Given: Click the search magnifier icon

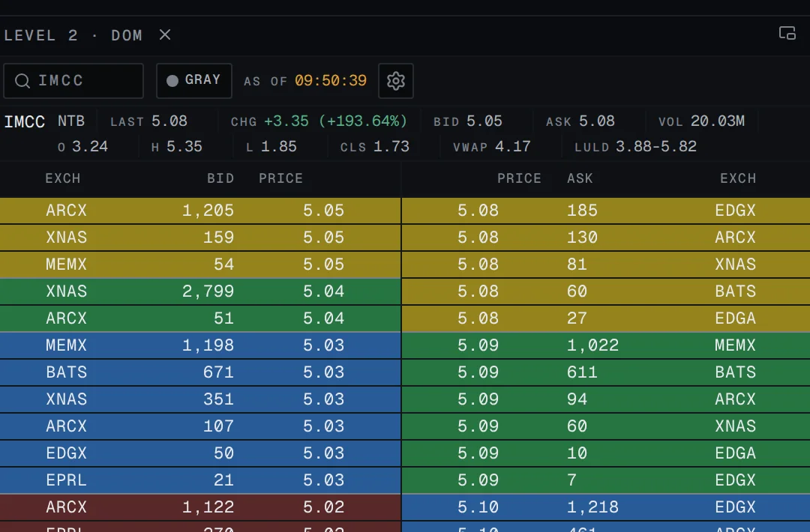Looking at the screenshot, I should pyautogui.click(x=22, y=81).
